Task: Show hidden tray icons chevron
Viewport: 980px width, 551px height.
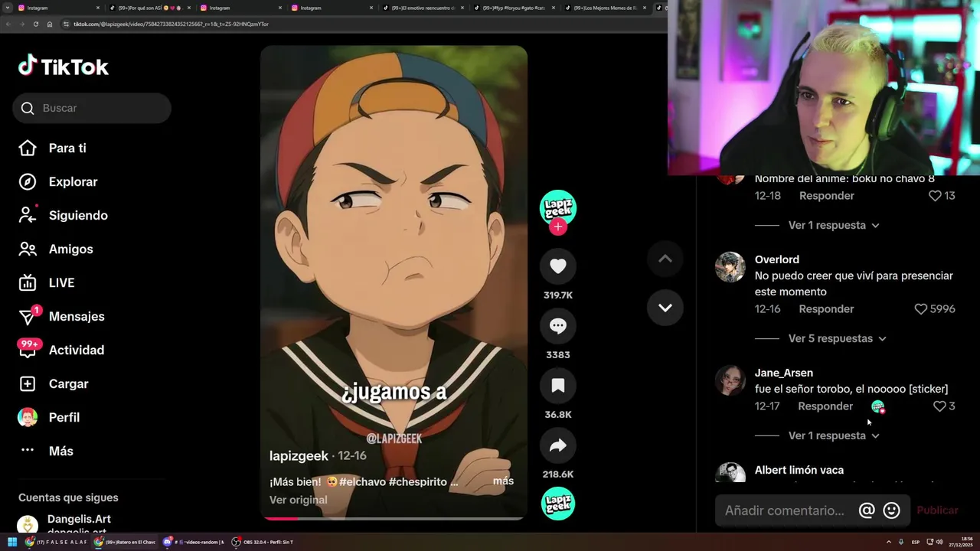Action: point(888,542)
